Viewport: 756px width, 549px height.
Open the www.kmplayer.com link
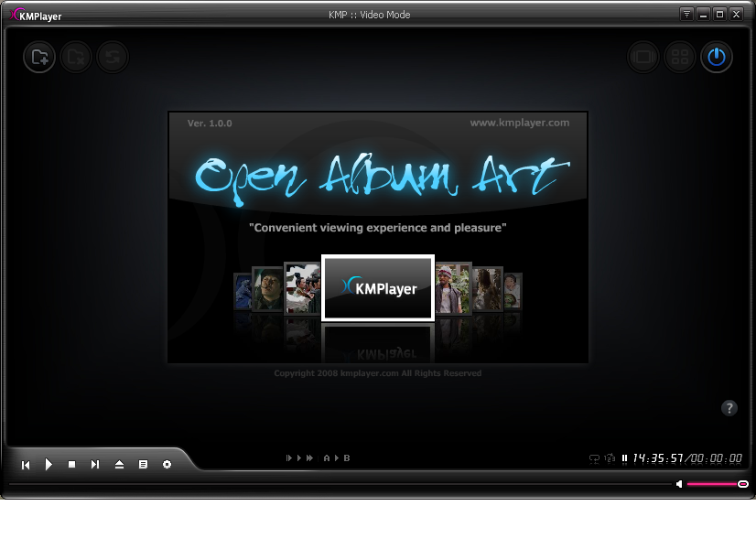click(x=520, y=123)
